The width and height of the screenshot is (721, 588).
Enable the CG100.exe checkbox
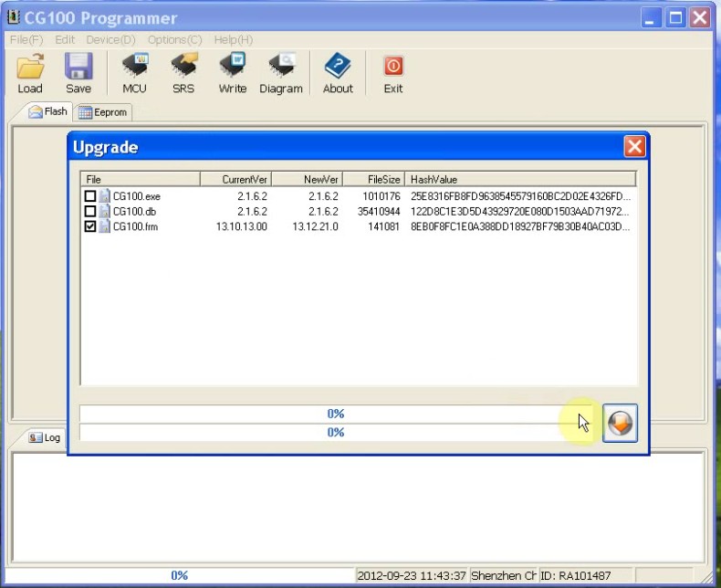[90, 196]
